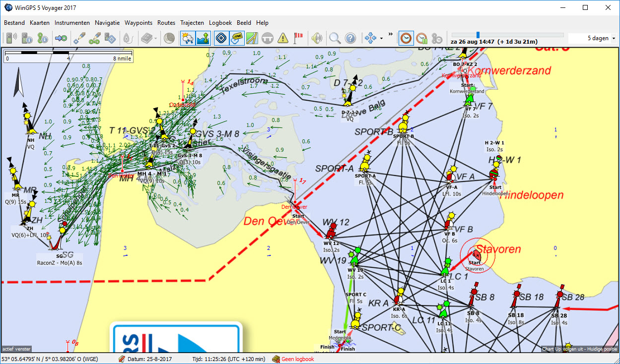
Task: Click the Datum: 25-8-2017 status text
Action: 149,359
